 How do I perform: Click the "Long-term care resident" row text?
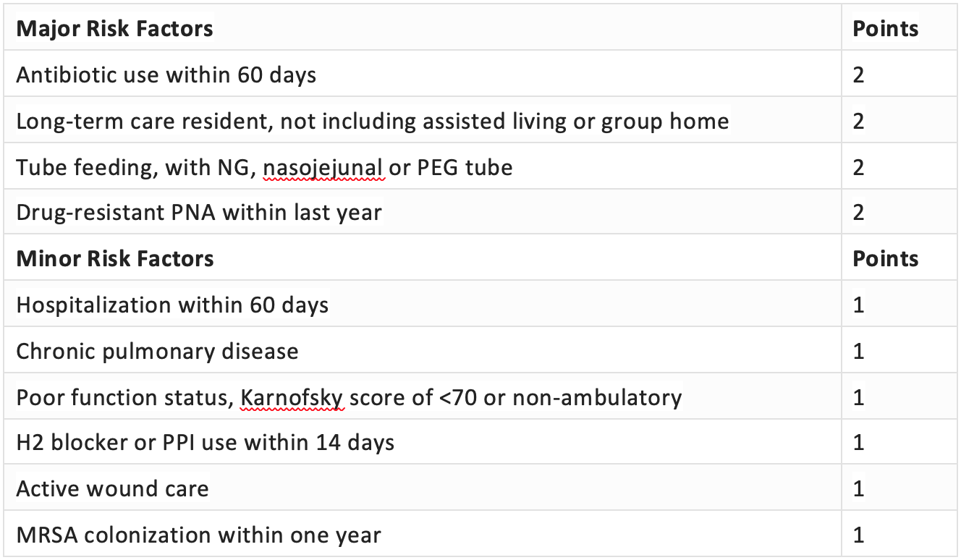coord(372,121)
